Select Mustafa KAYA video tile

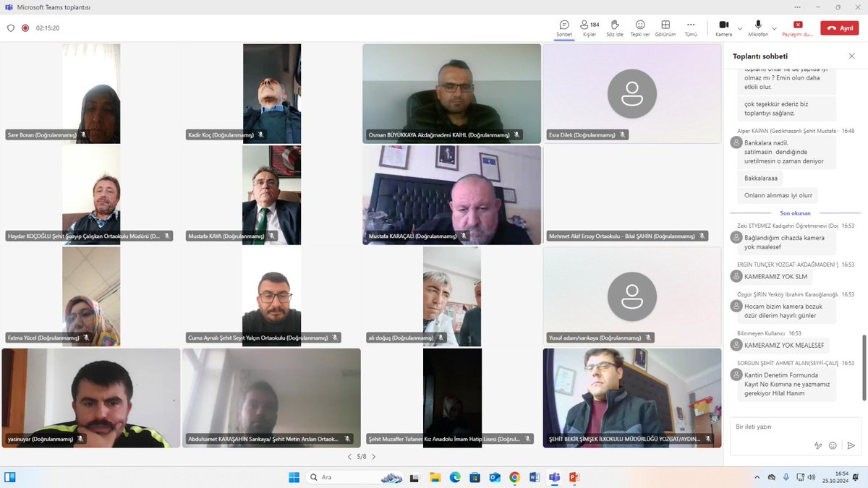(x=271, y=195)
